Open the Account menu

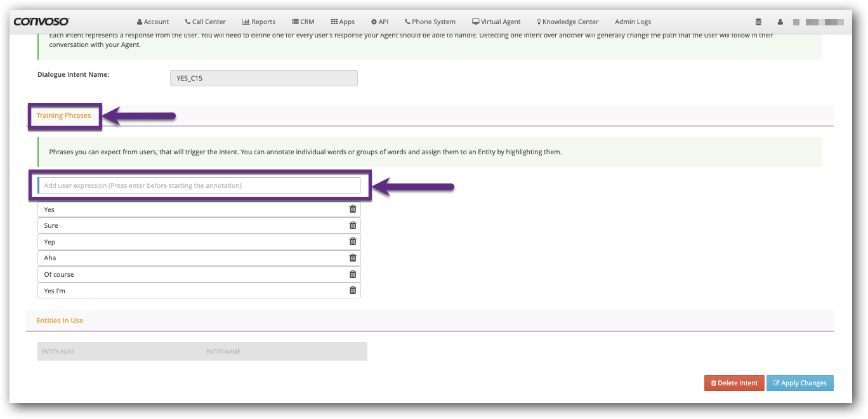point(153,22)
